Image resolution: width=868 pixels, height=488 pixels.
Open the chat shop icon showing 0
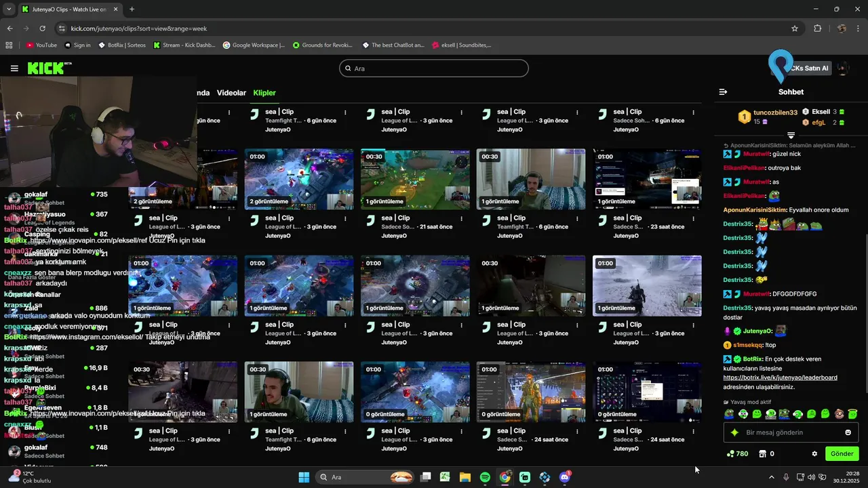click(x=767, y=454)
